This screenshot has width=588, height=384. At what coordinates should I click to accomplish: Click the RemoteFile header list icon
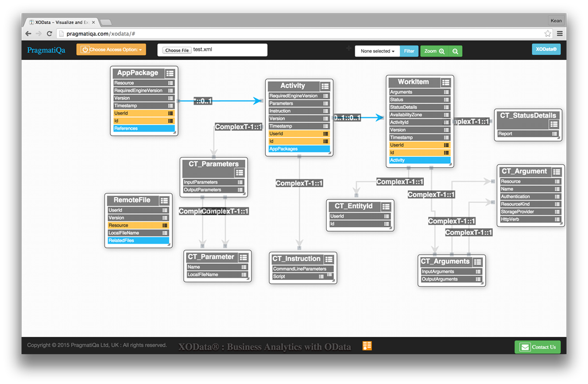point(164,201)
